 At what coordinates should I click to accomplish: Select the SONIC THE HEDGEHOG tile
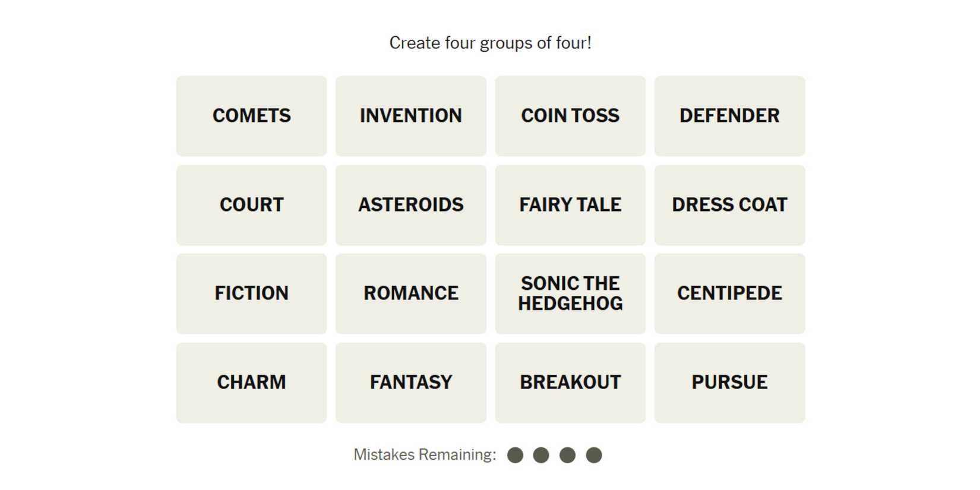570,293
